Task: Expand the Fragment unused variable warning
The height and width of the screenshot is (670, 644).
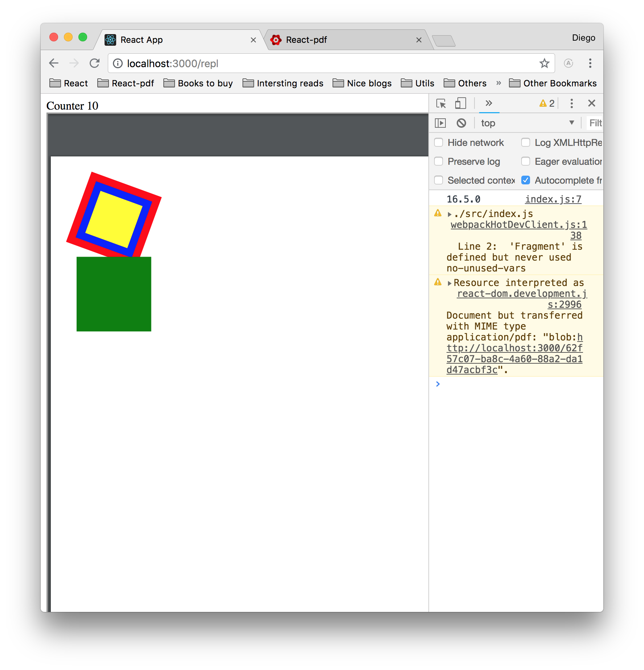Action: point(450,214)
